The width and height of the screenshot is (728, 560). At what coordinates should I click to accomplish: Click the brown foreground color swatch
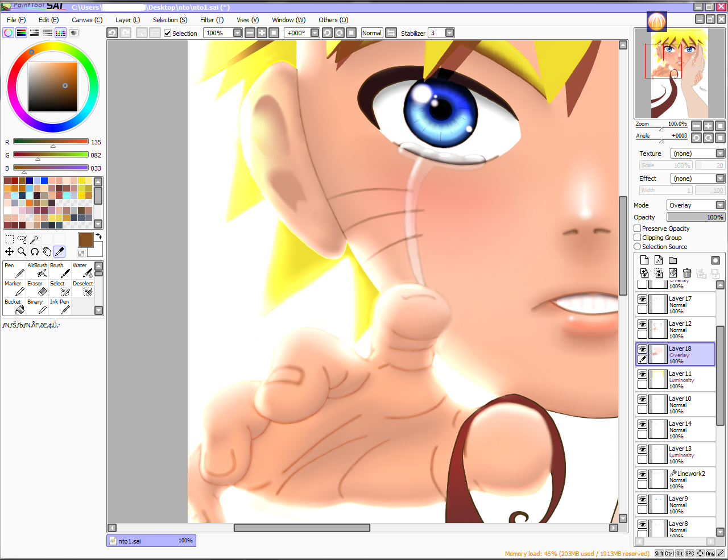pyautogui.click(x=86, y=240)
